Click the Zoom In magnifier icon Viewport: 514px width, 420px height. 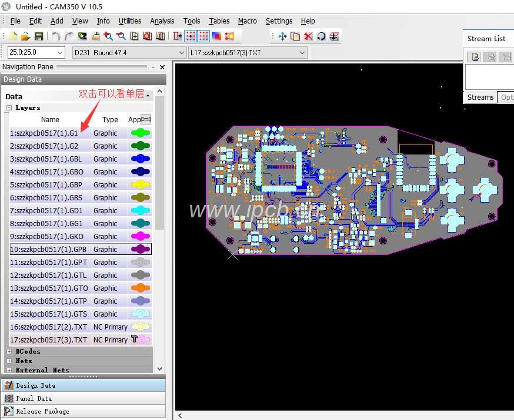coord(108,36)
